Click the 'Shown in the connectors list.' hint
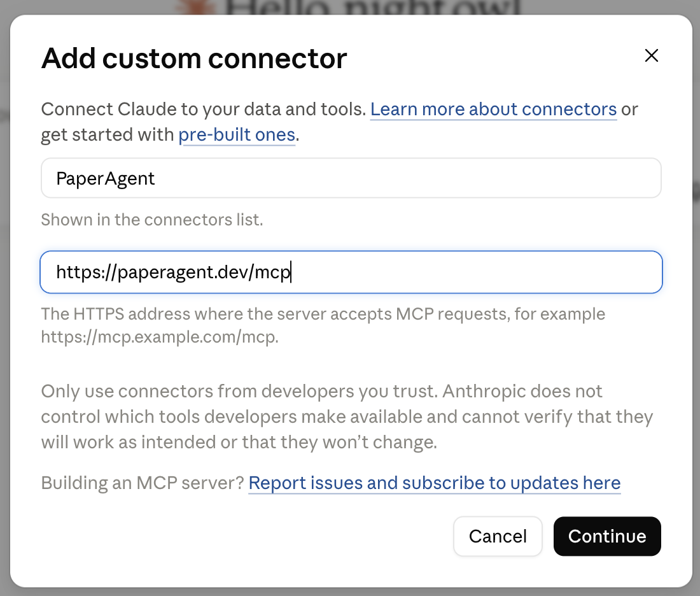This screenshot has height=596, width=700. [x=152, y=220]
